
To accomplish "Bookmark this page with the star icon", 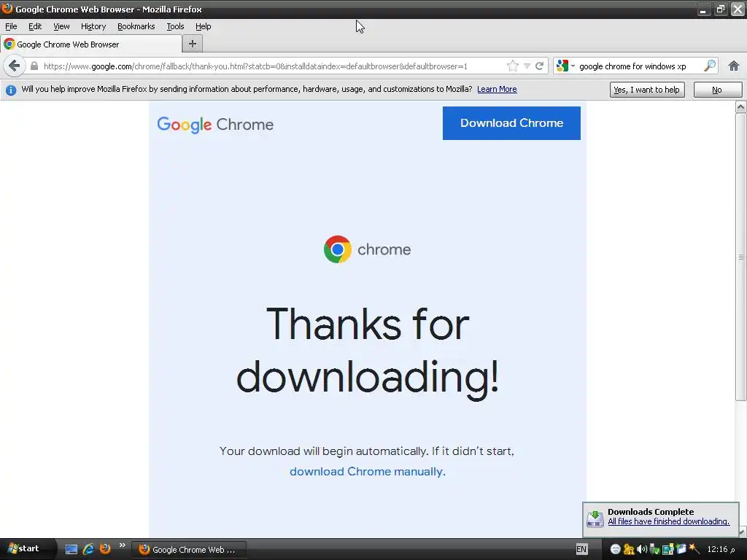I will point(513,66).
